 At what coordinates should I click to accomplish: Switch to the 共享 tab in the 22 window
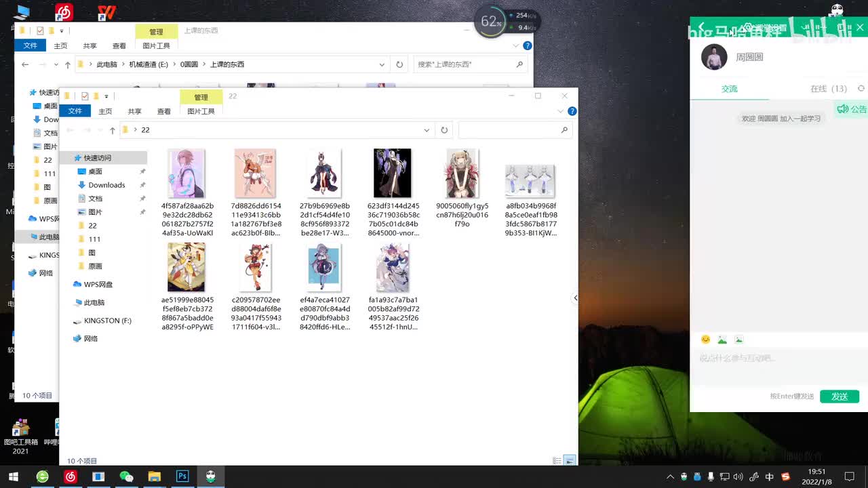point(134,111)
